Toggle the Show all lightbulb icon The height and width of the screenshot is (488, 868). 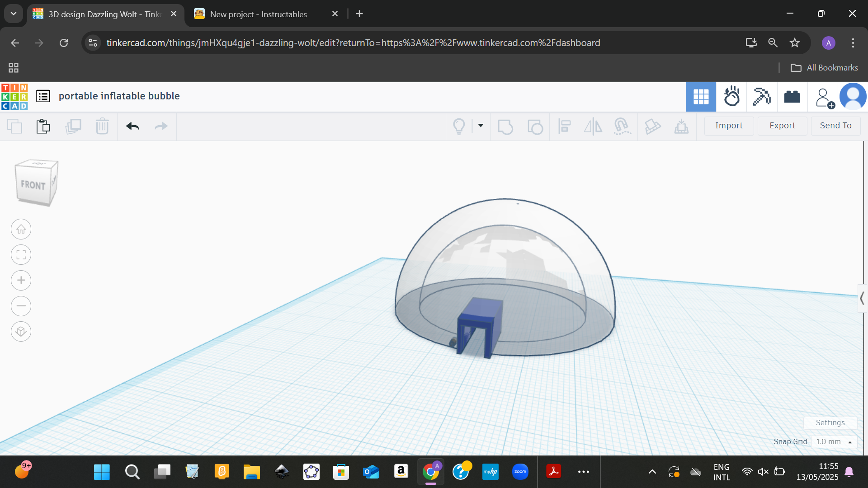coord(459,126)
